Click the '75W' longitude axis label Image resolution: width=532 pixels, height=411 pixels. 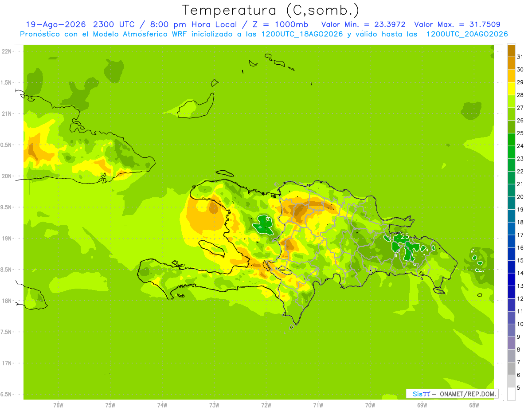pos(110,405)
